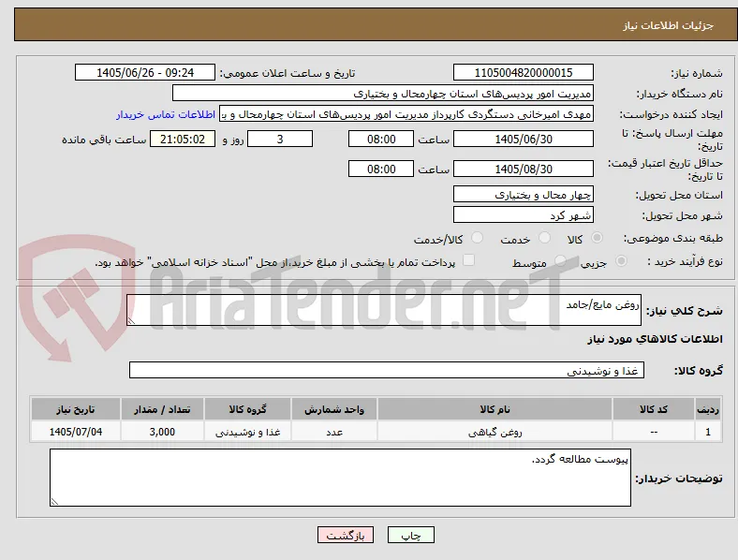Viewport: 738px width, 560px height.
Task: Click the کد کالا column header
Action: (654, 409)
